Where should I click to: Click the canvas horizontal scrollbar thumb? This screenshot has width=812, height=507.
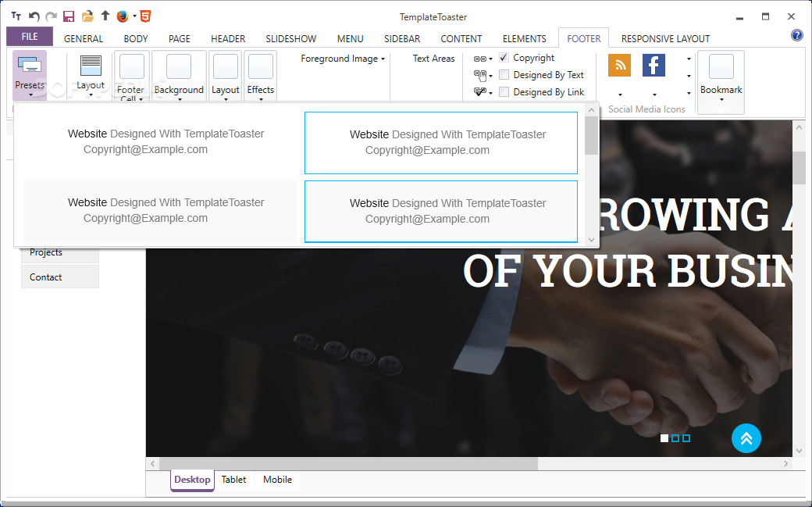point(348,463)
